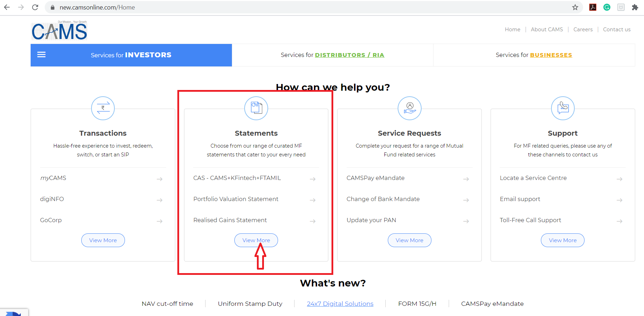Viewport: 644px width, 316px height.
Task: Reload the page in browser
Action: click(35, 7)
